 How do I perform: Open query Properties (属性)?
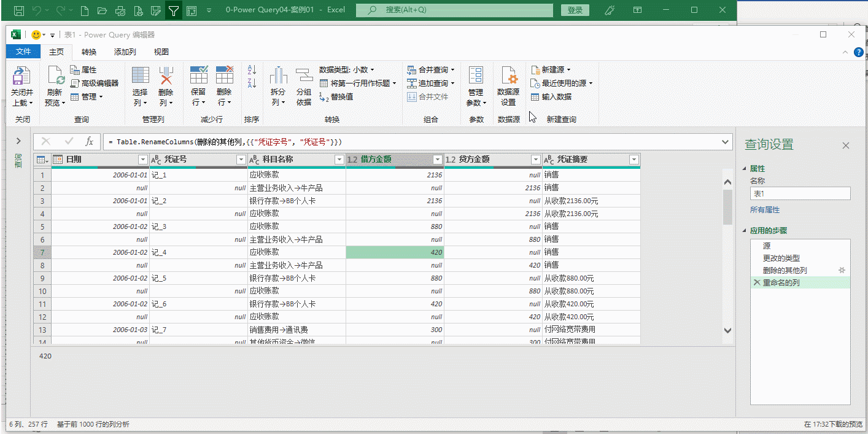coord(83,70)
